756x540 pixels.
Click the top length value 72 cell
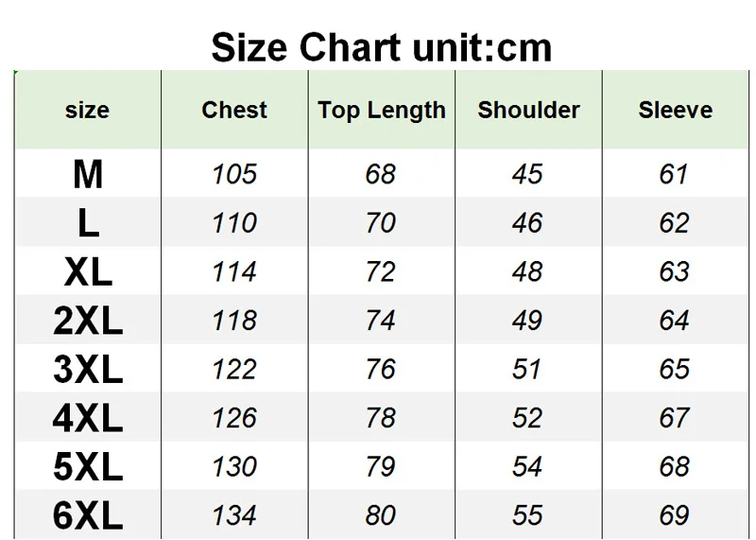tap(381, 271)
